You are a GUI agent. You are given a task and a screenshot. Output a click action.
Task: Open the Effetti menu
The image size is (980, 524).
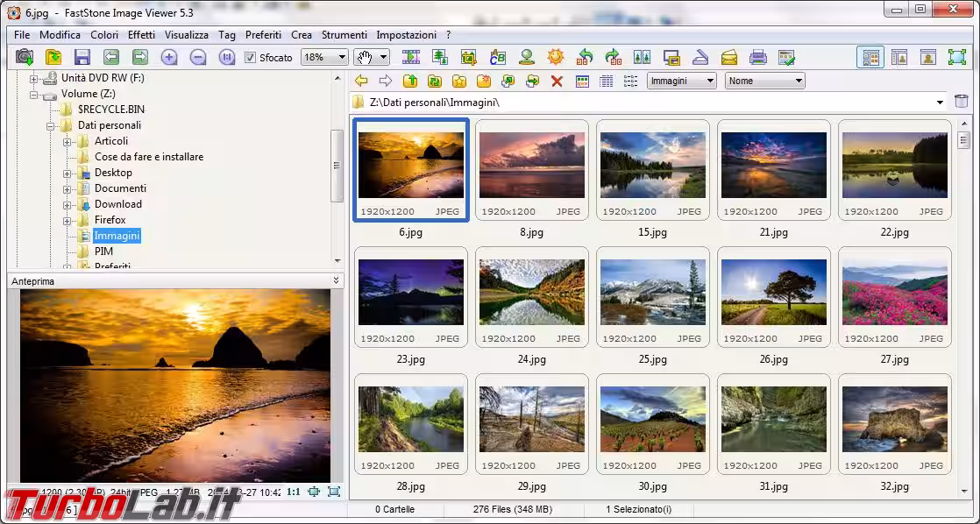[141, 35]
